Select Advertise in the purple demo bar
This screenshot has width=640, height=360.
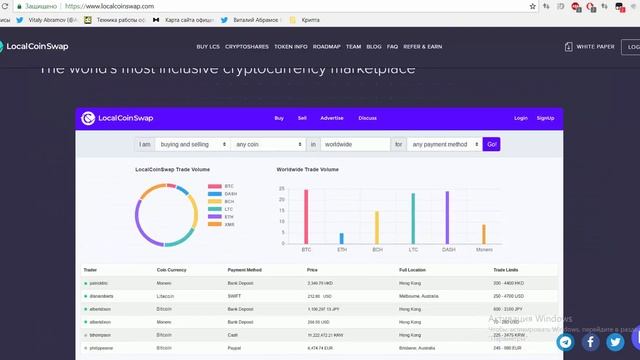pos(332,118)
